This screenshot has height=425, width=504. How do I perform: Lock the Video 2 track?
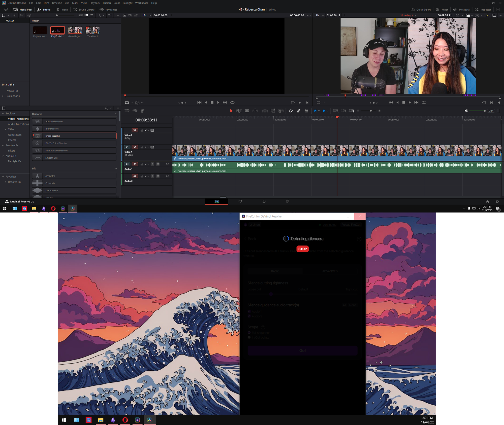[142, 130]
